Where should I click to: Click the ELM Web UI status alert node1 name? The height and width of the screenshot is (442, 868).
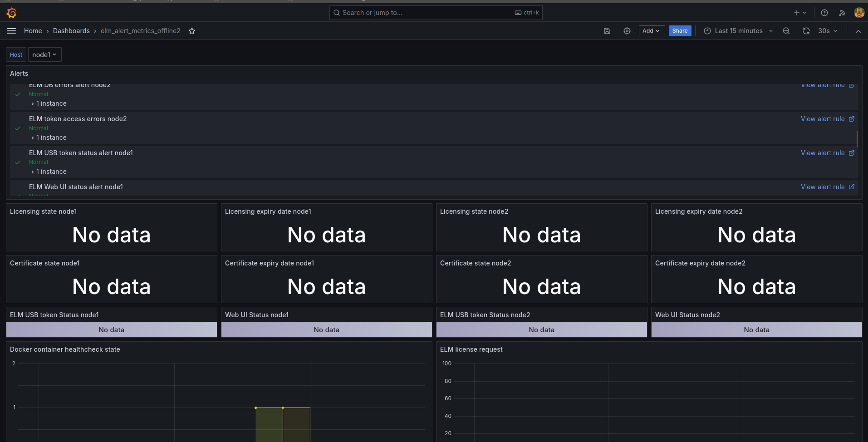pyautogui.click(x=76, y=187)
